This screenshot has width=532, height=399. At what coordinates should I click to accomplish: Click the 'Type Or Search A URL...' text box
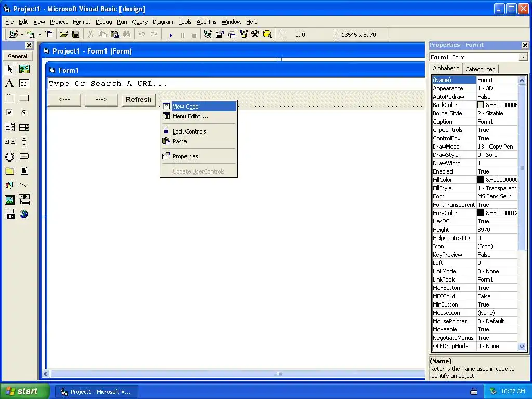[236, 84]
